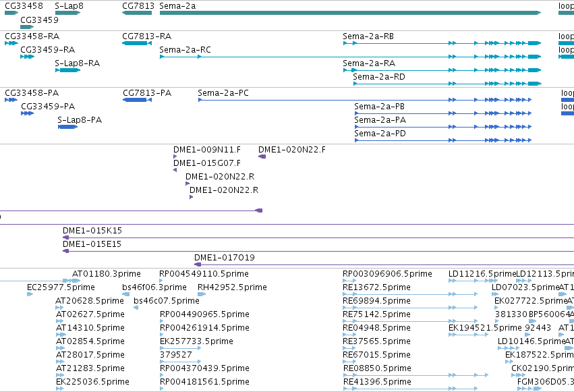This screenshot has height=392, width=574.
Task: Select clone DME1-015E15
Action: [318, 252]
